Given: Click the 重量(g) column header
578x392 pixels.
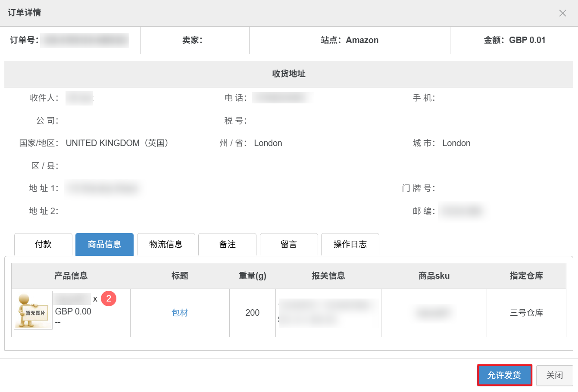Looking at the screenshot, I should point(253,276).
